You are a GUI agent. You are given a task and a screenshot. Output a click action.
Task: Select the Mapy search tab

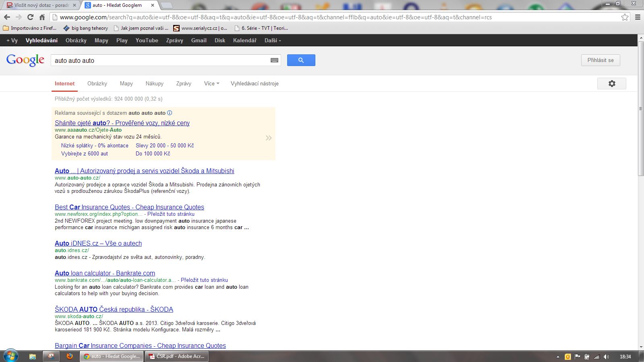point(126,84)
